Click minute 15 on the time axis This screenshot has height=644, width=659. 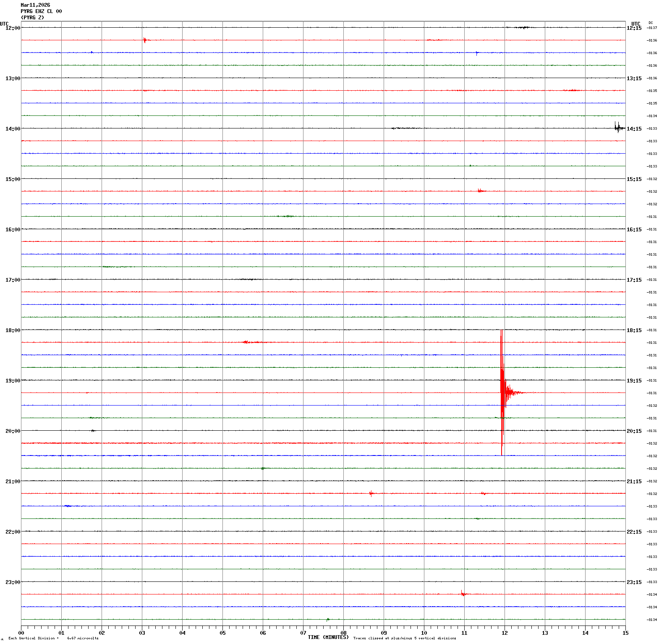[625, 633]
